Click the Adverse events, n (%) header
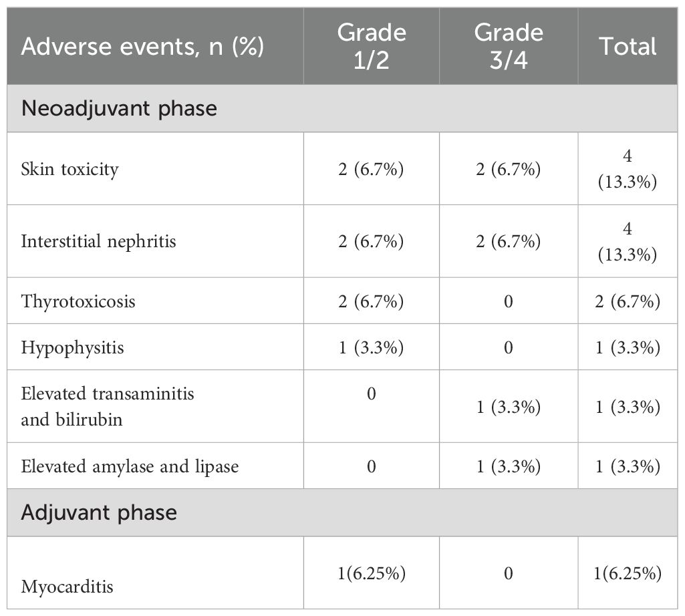 [x=142, y=46]
